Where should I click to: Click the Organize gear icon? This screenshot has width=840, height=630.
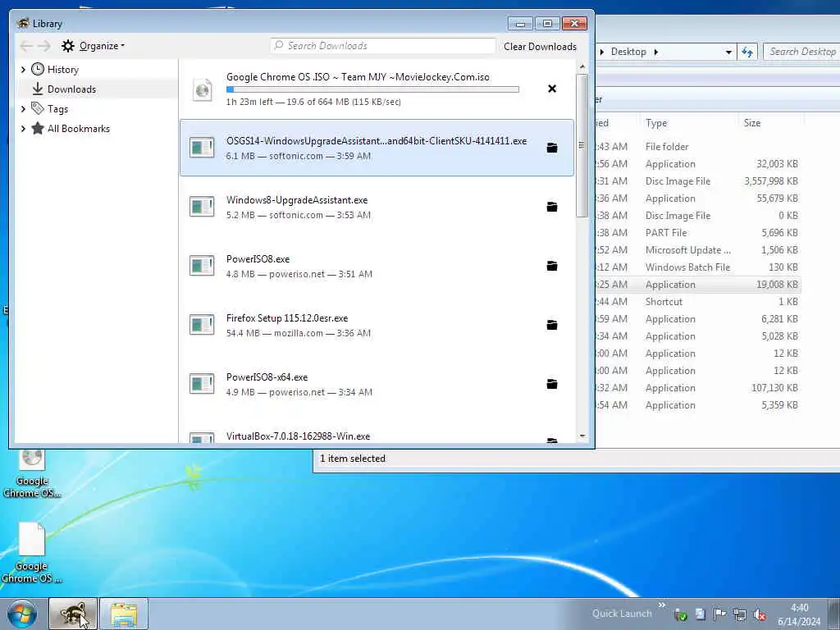(x=67, y=46)
